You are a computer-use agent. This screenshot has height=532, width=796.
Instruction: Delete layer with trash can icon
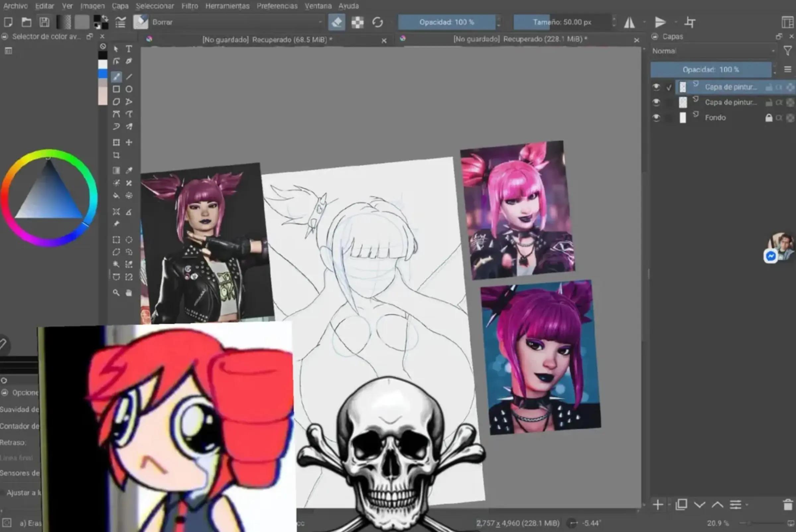pos(788,504)
